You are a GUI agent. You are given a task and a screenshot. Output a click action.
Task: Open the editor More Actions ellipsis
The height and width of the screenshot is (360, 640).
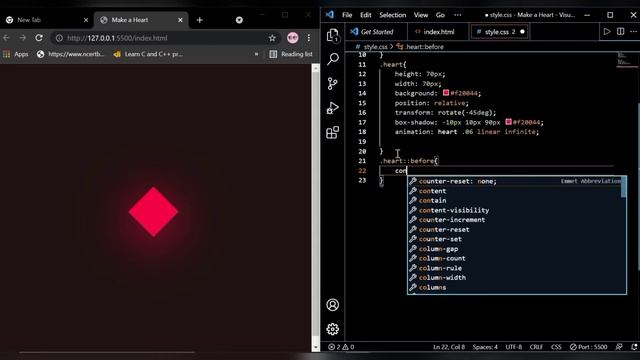click(x=633, y=31)
